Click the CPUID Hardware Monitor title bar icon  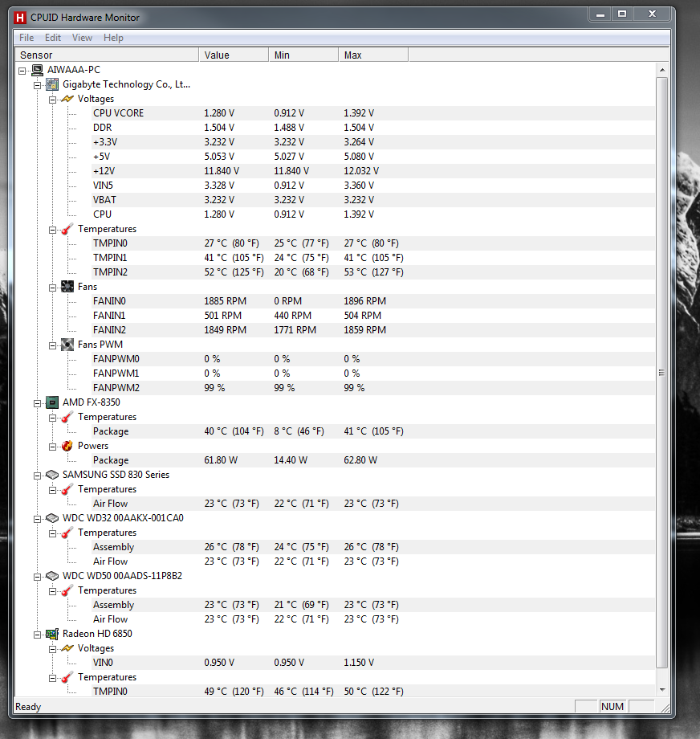pos(20,18)
